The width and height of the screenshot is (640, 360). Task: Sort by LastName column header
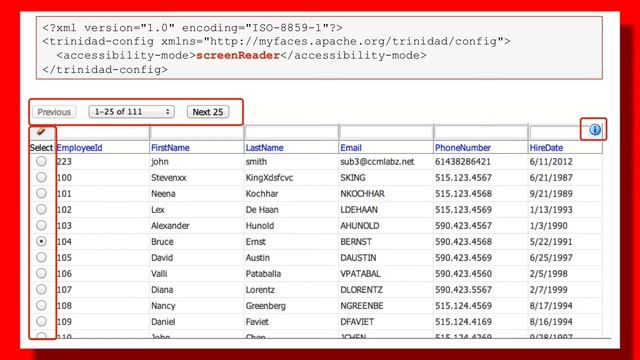click(264, 148)
